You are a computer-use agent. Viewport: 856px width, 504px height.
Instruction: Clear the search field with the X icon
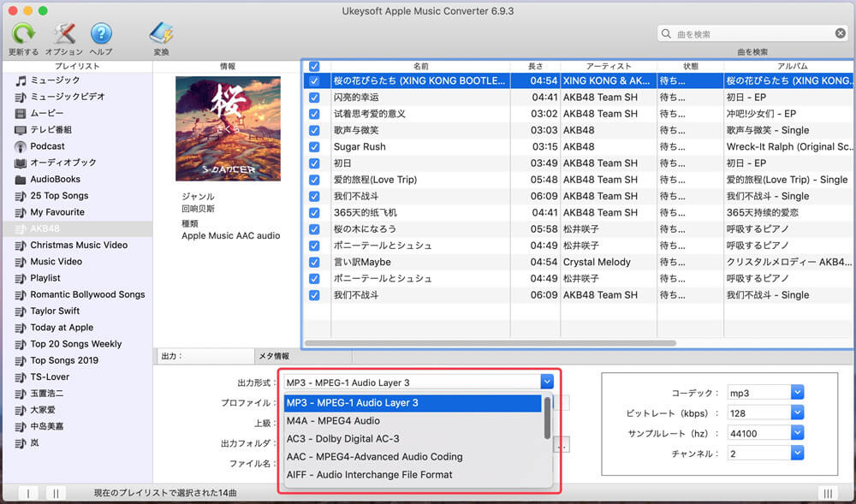pyautogui.click(x=841, y=33)
